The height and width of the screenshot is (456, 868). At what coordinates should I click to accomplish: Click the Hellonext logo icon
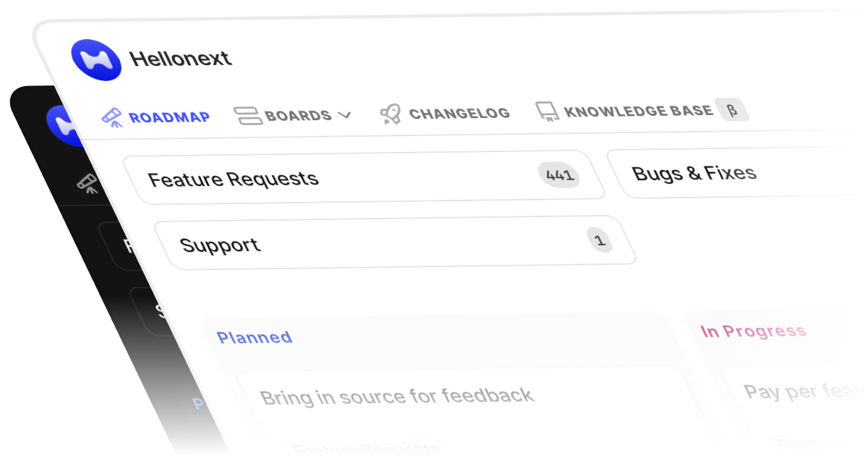[x=96, y=59]
